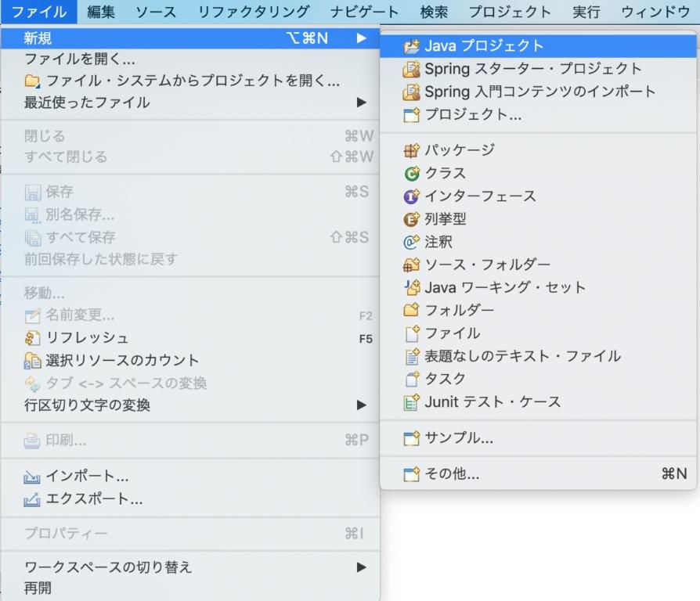Click the 表題なしのテキスト・ファイル label
The width and height of the screenshot is (700, 601).
click(x=523, y=356)
